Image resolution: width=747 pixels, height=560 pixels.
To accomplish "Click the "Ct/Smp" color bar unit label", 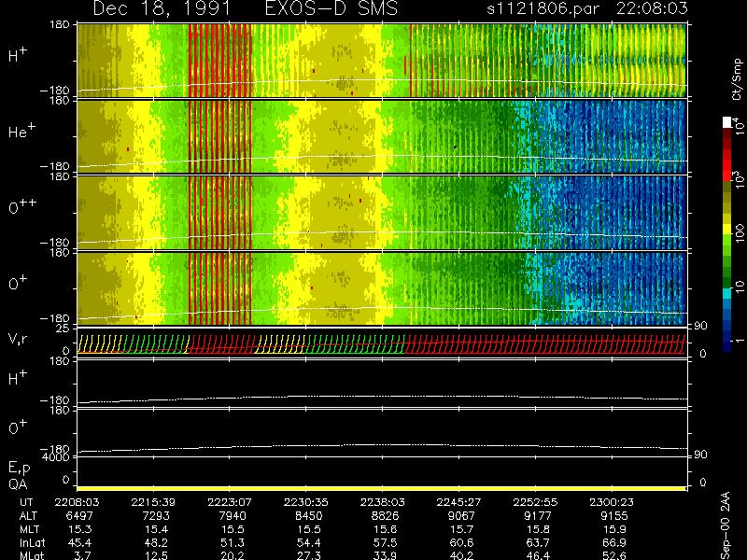I will point(738,79).
